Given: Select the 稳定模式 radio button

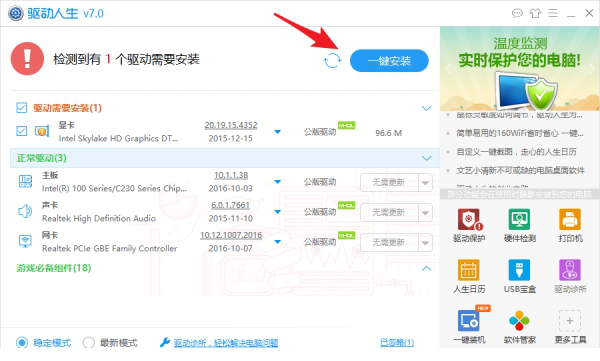Looking at the screenshot, I should [x=22, y=342].
